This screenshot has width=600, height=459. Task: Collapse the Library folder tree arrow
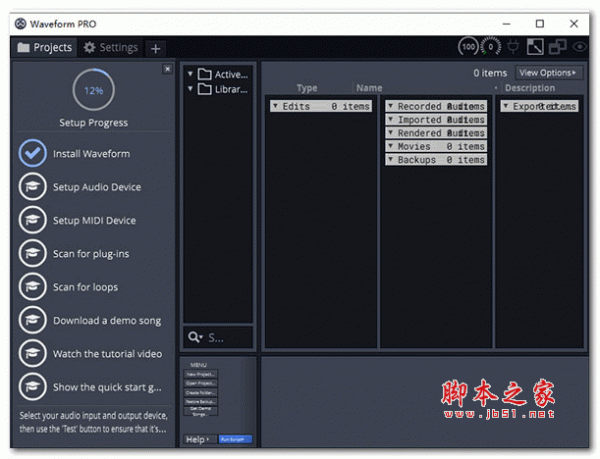tap(190, 89)
